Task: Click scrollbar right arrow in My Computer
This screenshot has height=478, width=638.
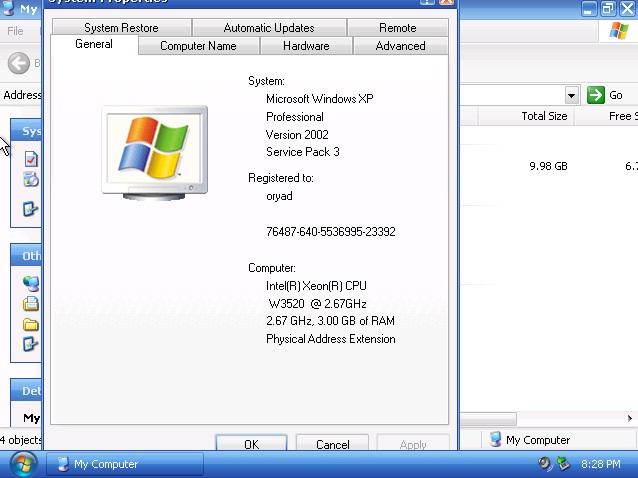Action: 629,418
